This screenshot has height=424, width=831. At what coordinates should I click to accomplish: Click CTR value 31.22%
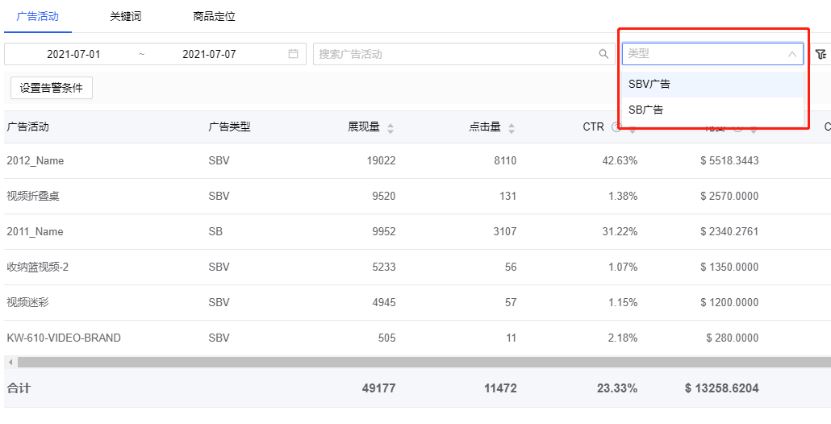(x=620, y=232)
